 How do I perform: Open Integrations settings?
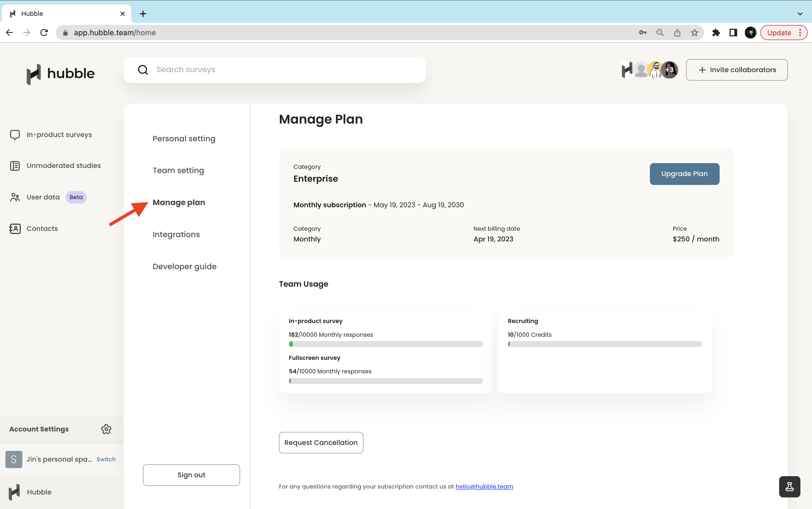click(176, 234)
